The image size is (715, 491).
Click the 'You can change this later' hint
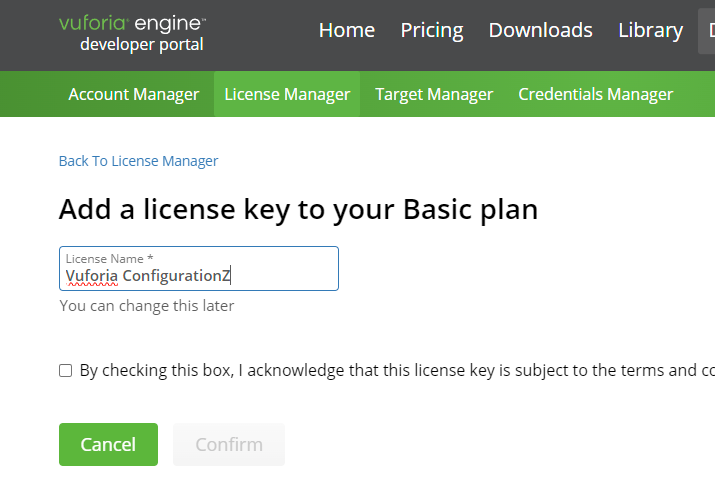147,305
